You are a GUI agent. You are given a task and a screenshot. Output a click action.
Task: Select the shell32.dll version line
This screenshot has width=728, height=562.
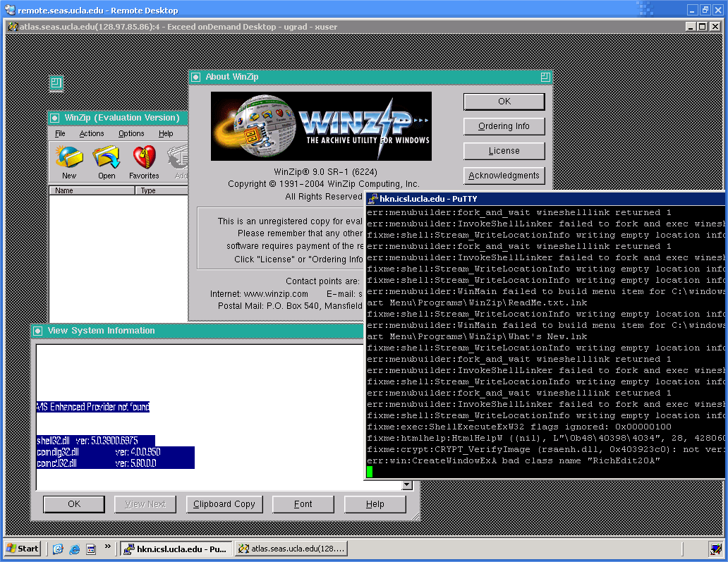pos(96,441)
